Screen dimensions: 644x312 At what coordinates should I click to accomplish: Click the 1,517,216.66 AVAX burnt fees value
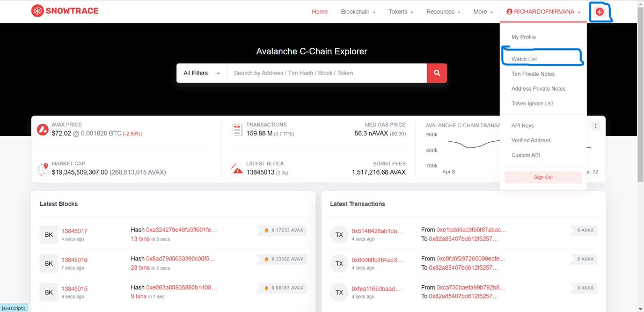point(379,172)
